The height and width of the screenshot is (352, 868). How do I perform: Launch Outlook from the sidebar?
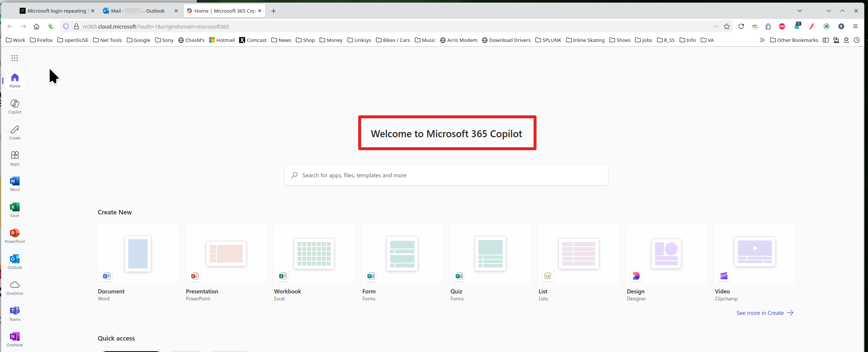15,262
